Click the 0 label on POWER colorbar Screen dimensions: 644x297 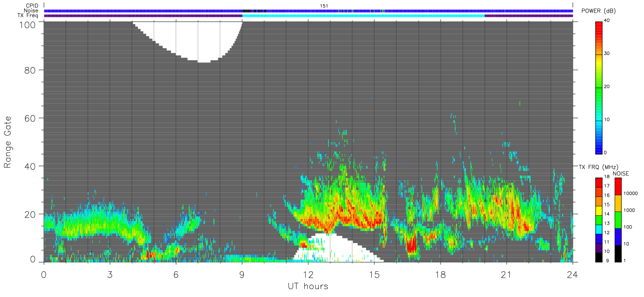click(606, 152)
